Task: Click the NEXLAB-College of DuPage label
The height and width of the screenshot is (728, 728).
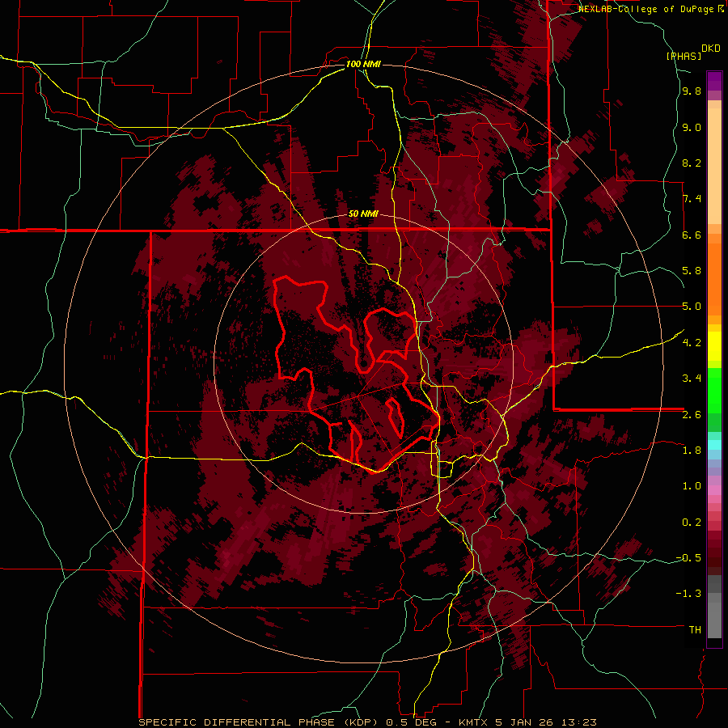Action: (x=647, y=9)
